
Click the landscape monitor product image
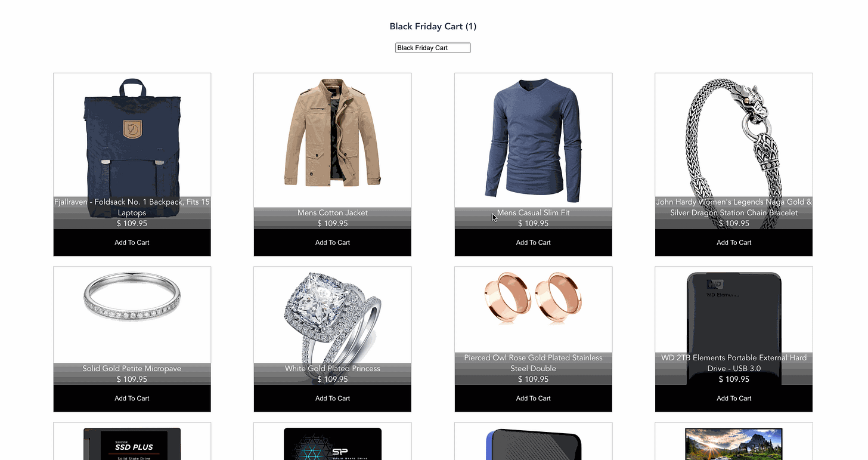(x=734, y=443)
